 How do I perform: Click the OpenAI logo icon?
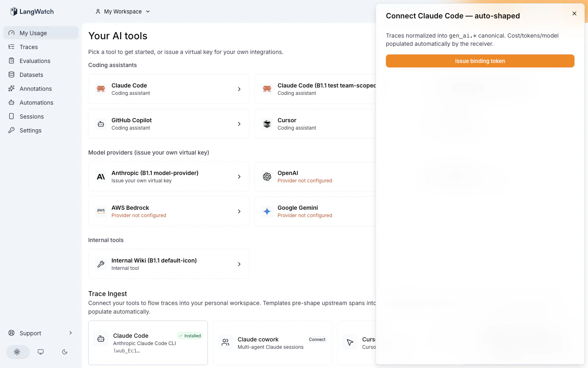pyautogui.click(x=267, y=177)
